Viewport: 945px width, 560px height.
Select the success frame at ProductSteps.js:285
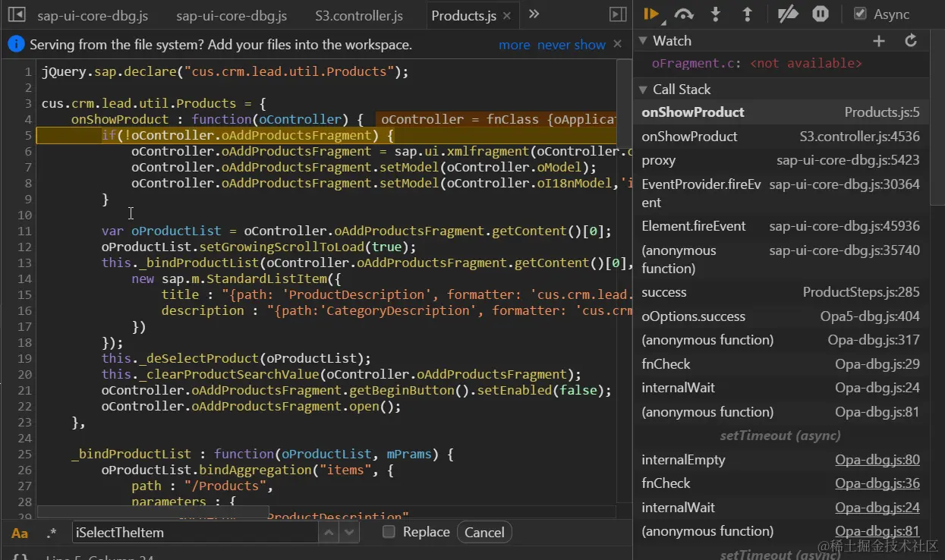pos(780,292)
